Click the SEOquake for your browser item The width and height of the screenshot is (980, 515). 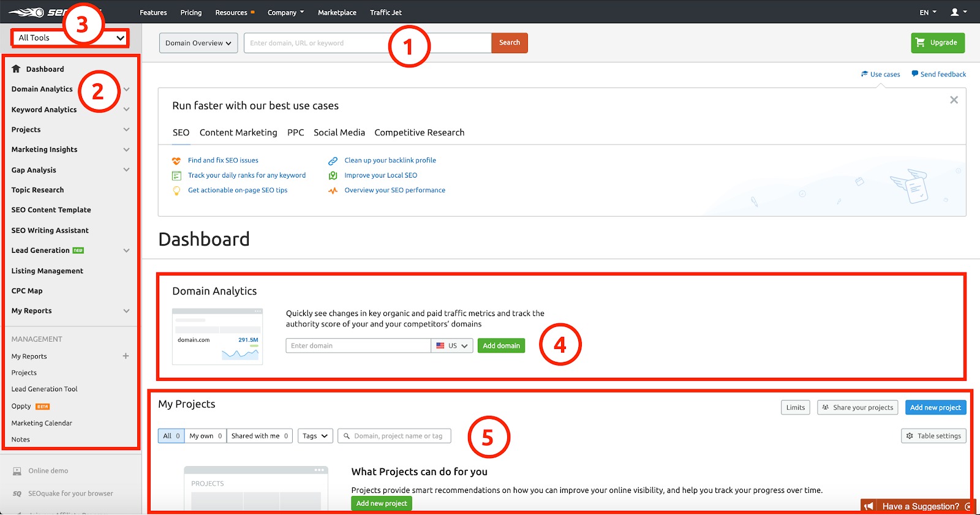(62, 494)
